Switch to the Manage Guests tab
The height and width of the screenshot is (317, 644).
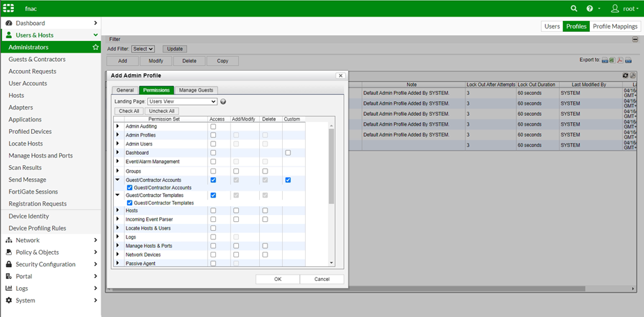(197, 90)
